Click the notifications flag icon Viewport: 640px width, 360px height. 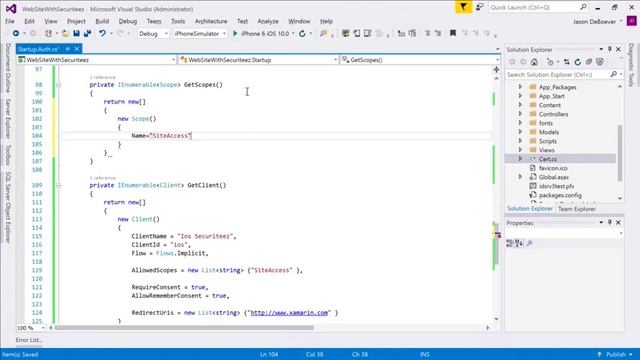click(x=463, y=7)
